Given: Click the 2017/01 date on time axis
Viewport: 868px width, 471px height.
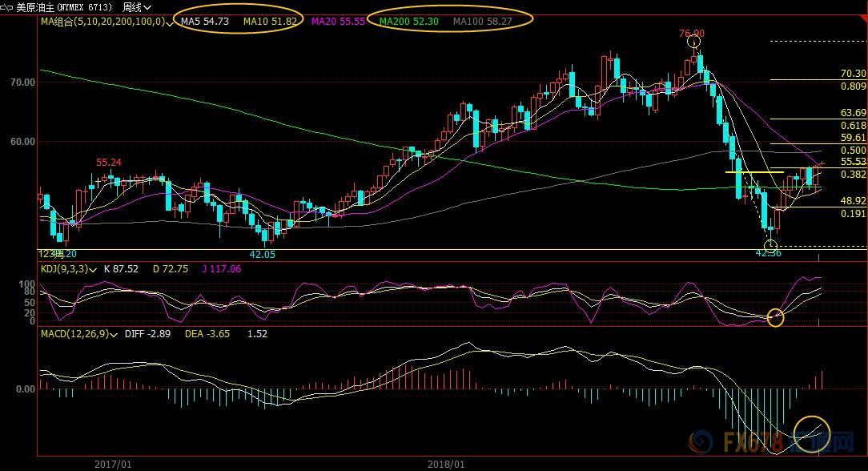Looking at the screenshot, I should tap(113, 464).
